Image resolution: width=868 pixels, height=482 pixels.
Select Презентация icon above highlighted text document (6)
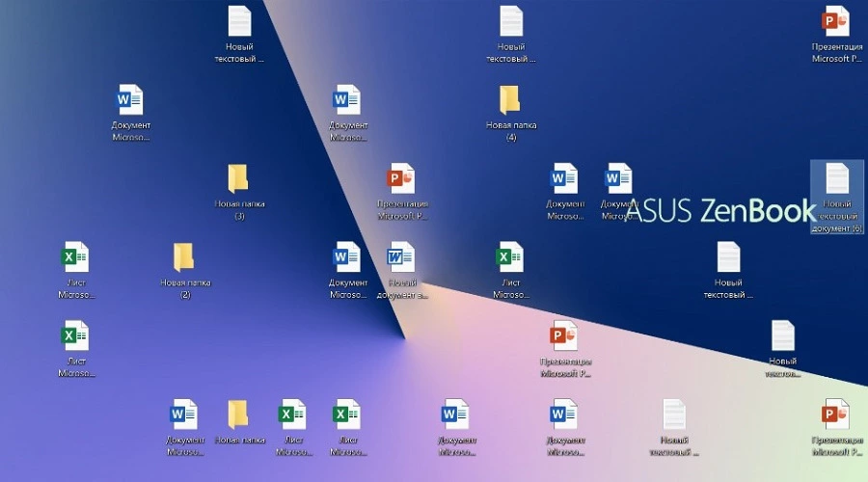click(x=836, y=35)
